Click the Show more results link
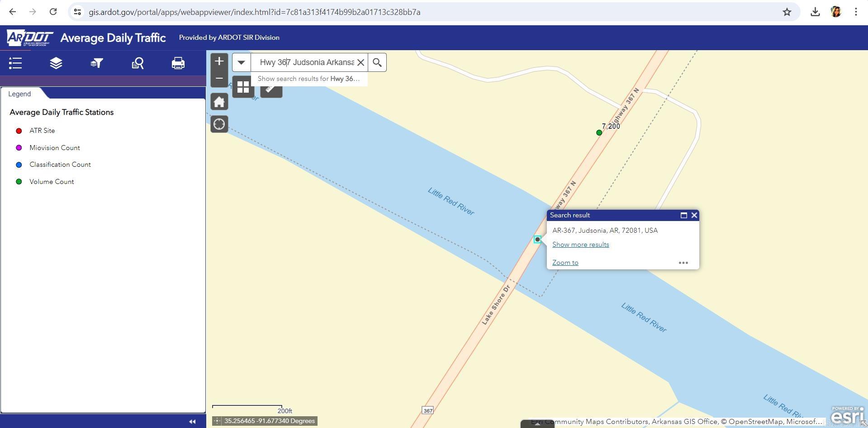This screenshot has width=868, height=428. point(580,245)
